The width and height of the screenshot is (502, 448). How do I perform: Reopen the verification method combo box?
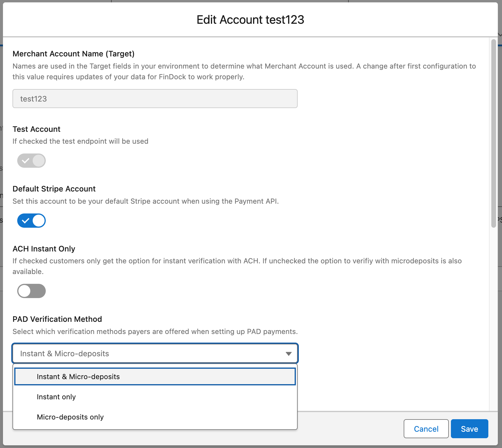(x=154, y=353)
